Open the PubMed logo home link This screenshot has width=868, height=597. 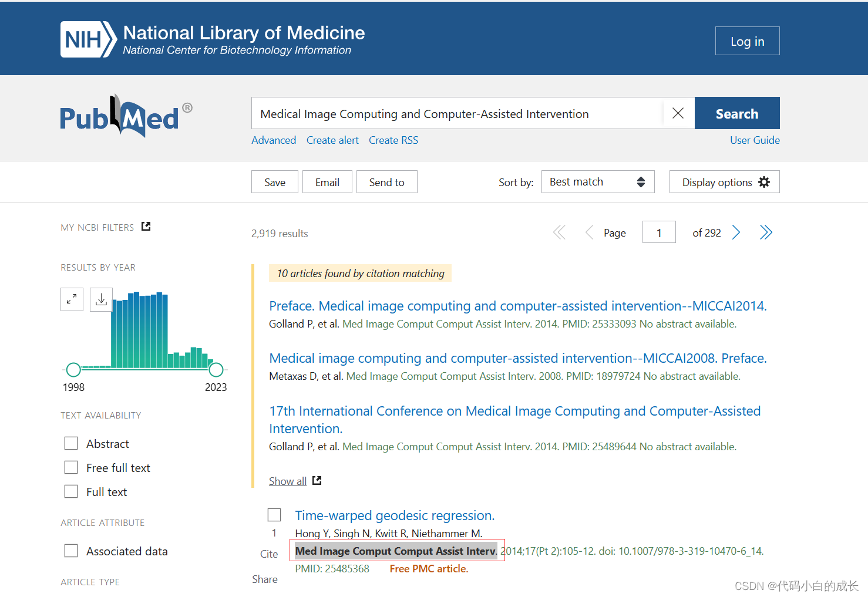(x=126, y=116)
